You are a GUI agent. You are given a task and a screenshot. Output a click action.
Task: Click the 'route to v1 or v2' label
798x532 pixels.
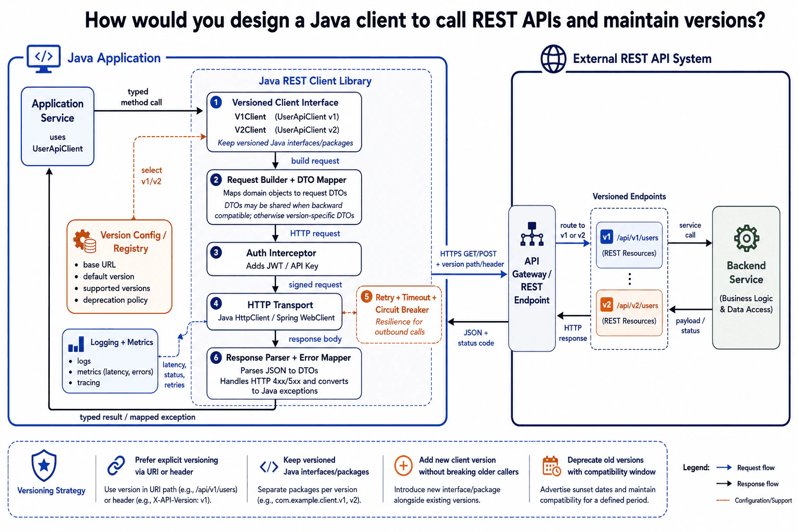(x=573, y=230)
